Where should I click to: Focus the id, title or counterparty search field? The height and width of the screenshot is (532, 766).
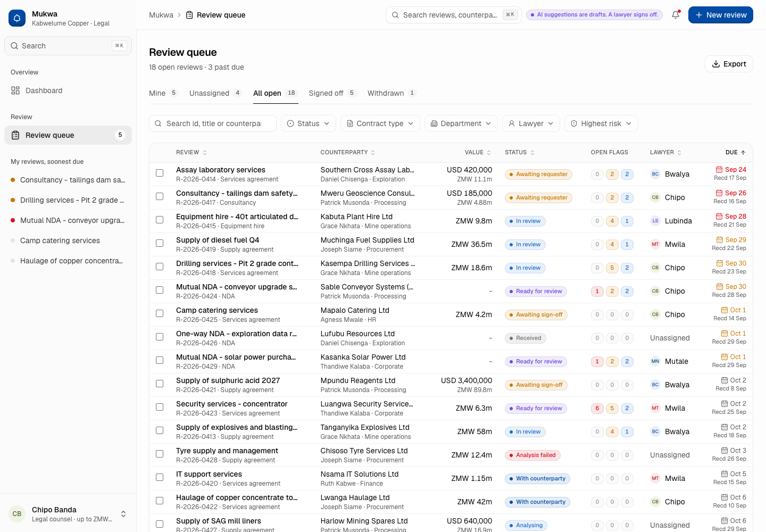(x=213, y=123)
